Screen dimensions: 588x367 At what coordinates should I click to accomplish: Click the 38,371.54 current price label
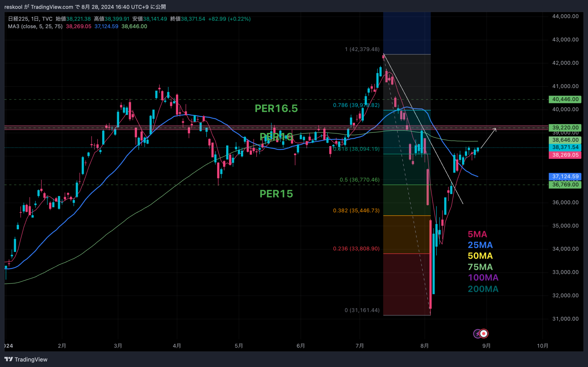565,147
